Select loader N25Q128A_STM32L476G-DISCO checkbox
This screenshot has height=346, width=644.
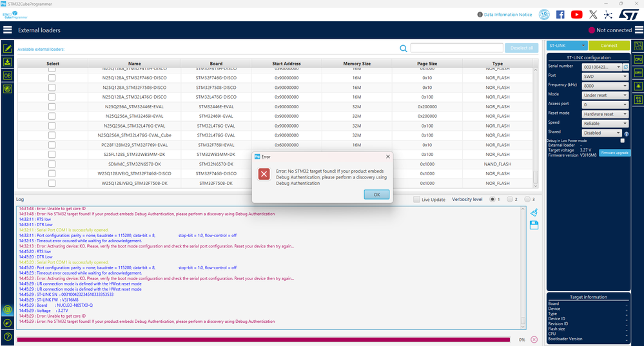coord(52,97)
